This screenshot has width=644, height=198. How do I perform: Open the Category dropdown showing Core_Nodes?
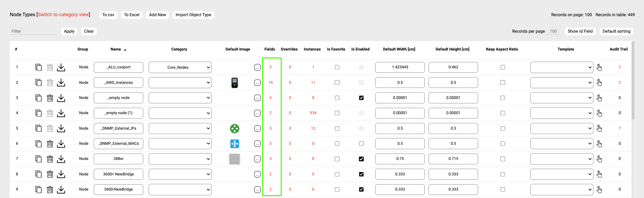[180, 67]
